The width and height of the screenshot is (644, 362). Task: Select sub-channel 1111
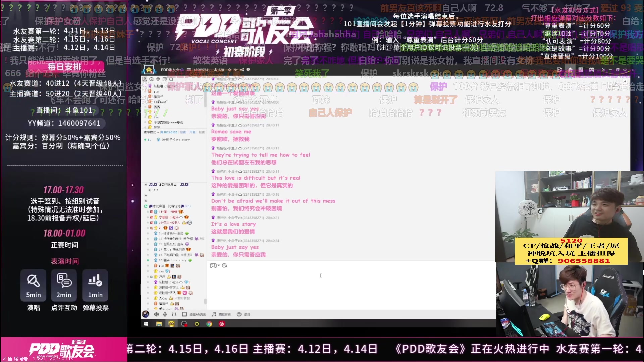[155, 190]
